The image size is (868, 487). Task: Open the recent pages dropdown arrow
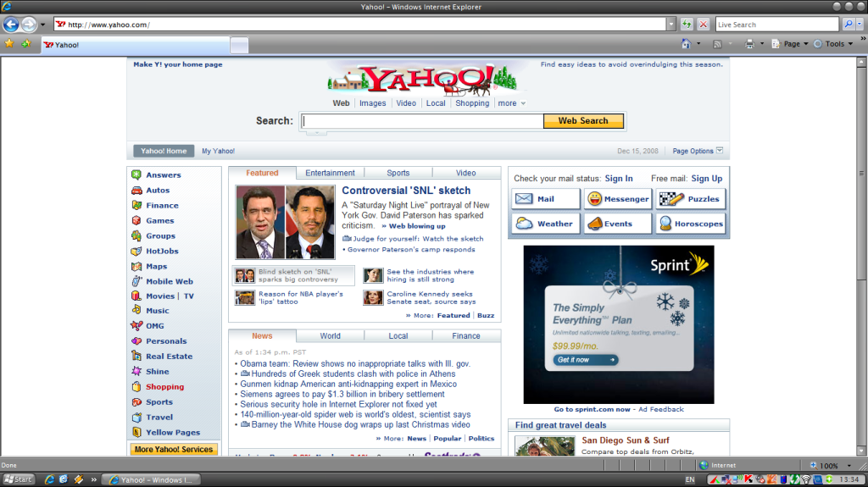[42, 25]
